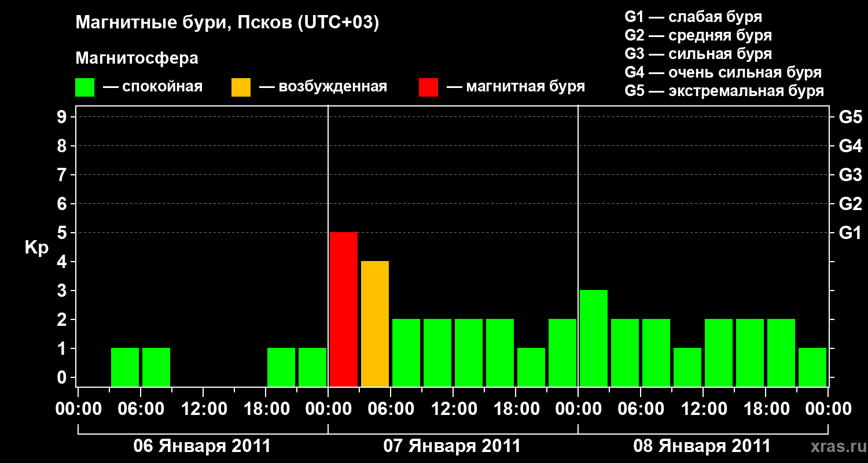The width and height of the screenshot is (868, 463).
Task: Click 'G2 — средняя буря' description
Action: (698, 35)
